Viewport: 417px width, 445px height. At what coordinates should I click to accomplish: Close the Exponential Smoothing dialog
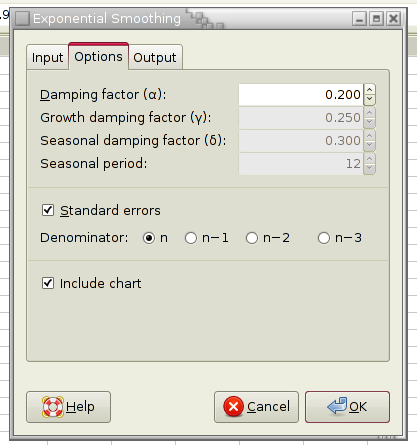pos(394,19)
